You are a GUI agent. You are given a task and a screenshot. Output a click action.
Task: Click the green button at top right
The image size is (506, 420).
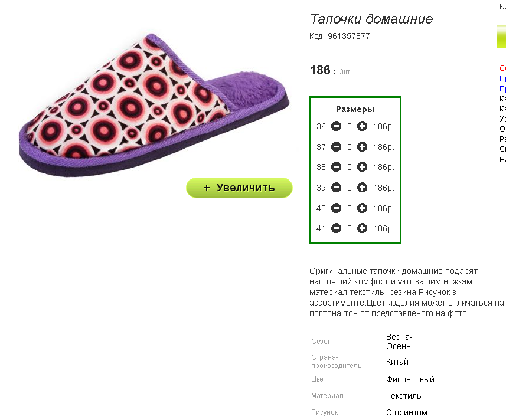tap(502, 37)
